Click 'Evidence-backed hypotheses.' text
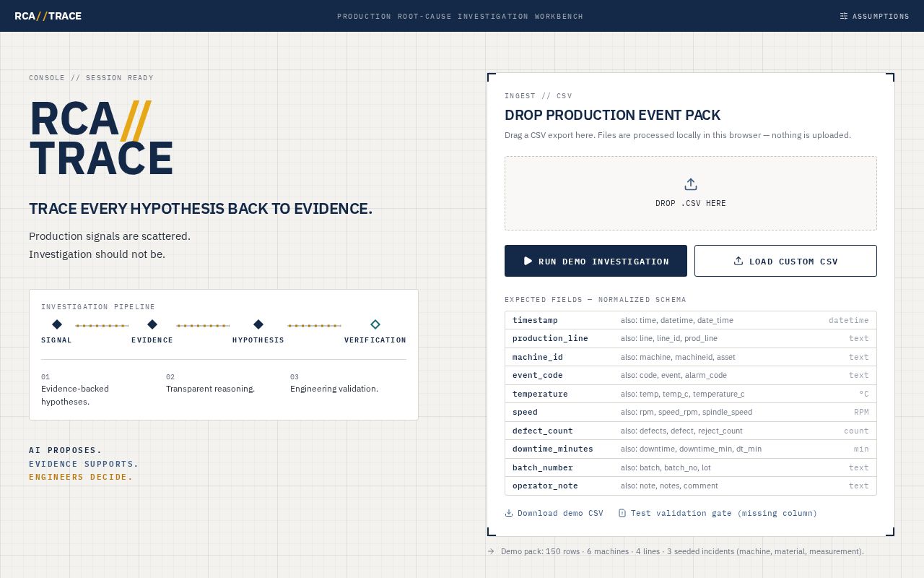 click(75, 395)
